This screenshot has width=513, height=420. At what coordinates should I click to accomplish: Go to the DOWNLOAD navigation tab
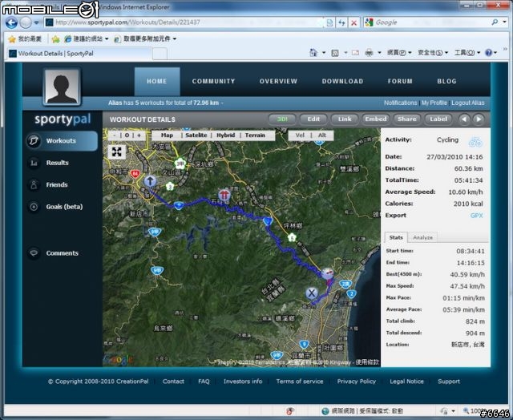pos(342,81)
